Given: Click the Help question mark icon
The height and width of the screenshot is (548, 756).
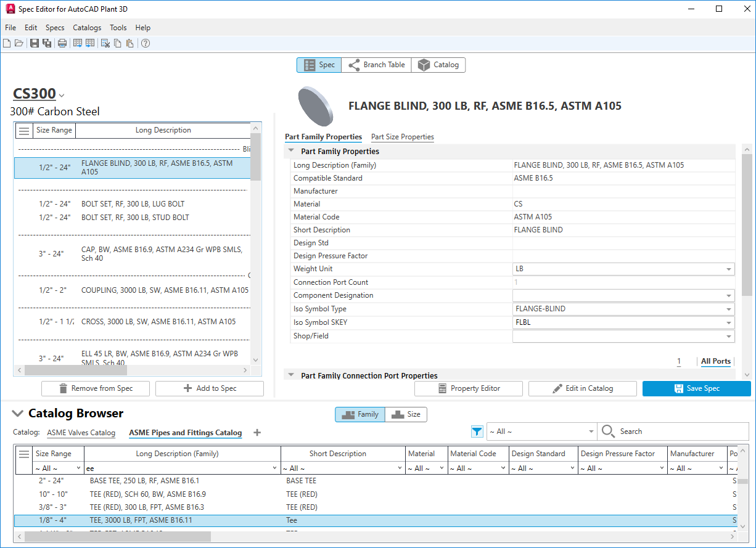Looking at the screenshot, I should pos(146,43).
